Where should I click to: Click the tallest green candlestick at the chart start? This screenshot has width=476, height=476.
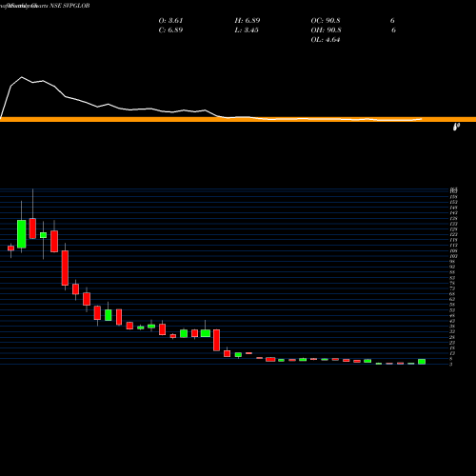click(x=22, y=234)
